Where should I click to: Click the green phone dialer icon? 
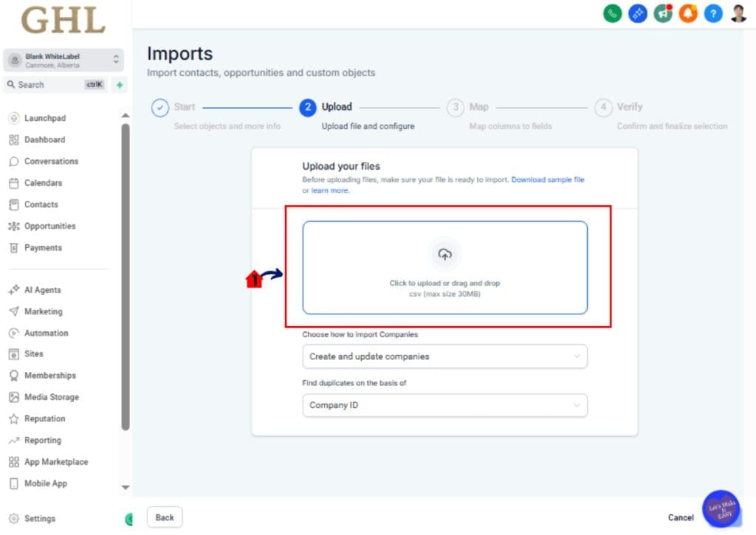612,13
